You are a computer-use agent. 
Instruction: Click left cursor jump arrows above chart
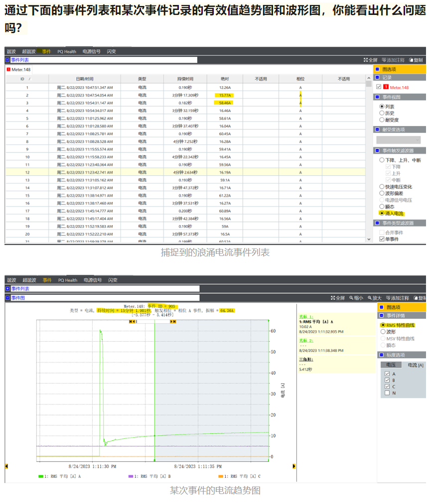[x=132, y=322]
